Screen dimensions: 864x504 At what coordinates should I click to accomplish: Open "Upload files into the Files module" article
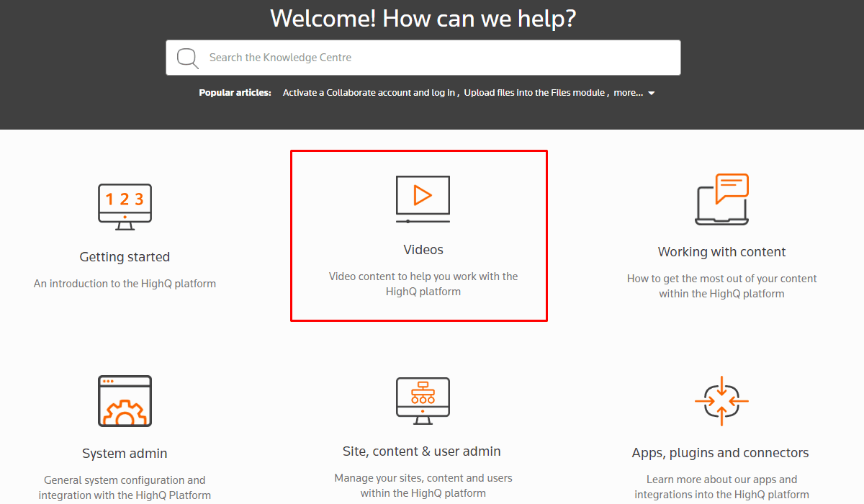534,93
